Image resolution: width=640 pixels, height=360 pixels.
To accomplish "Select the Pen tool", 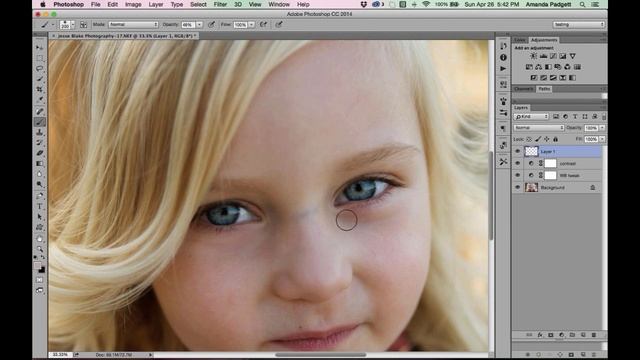I will [x=40, y=196].
